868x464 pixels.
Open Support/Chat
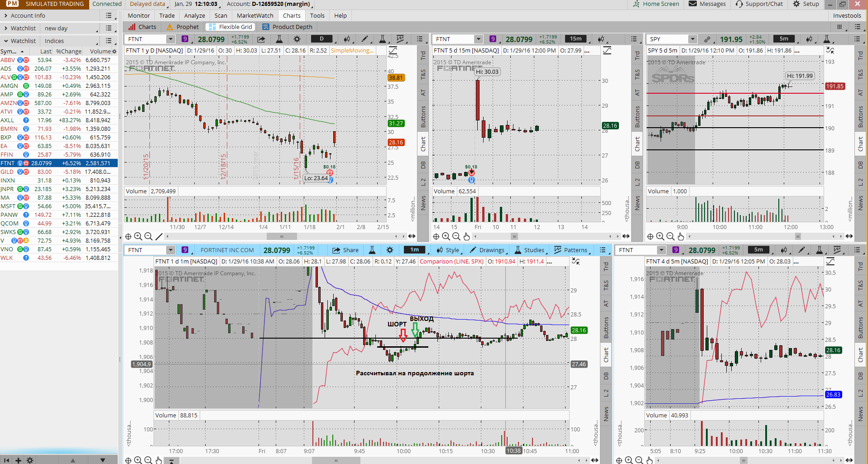(x=759, y=4)
